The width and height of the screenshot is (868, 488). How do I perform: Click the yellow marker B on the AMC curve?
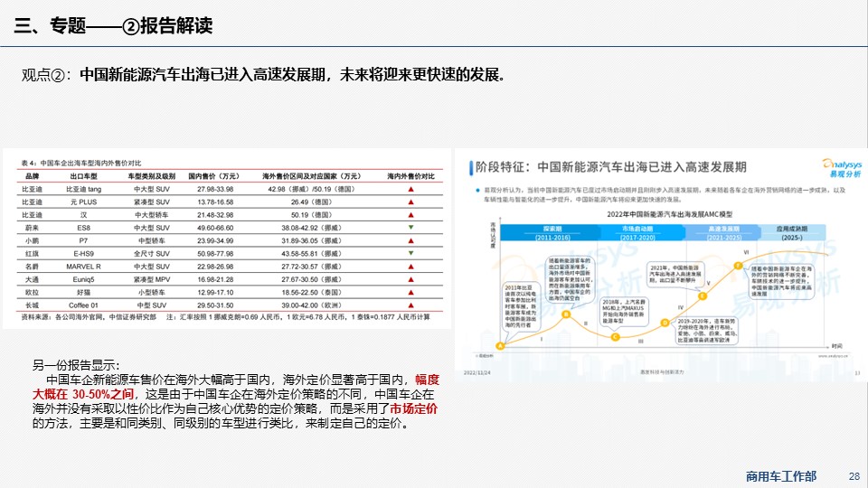[566, 314]
